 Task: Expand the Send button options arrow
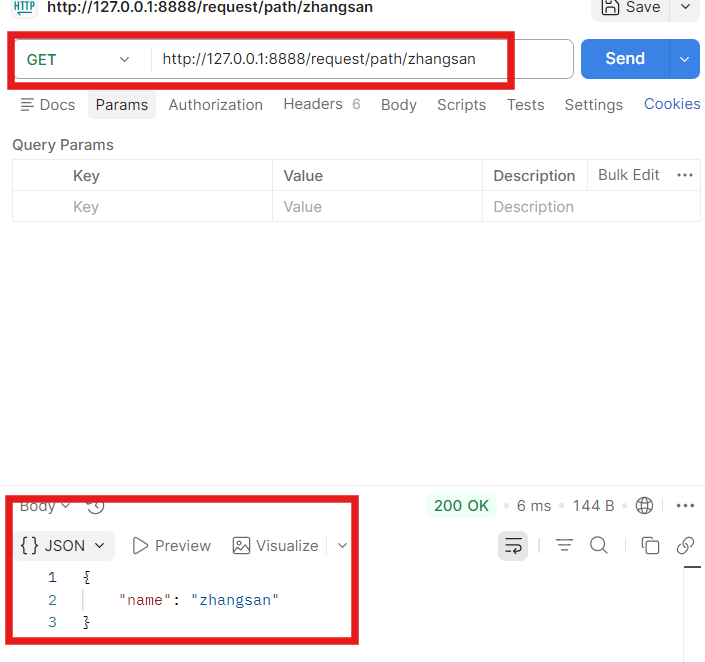pos(685,59)
